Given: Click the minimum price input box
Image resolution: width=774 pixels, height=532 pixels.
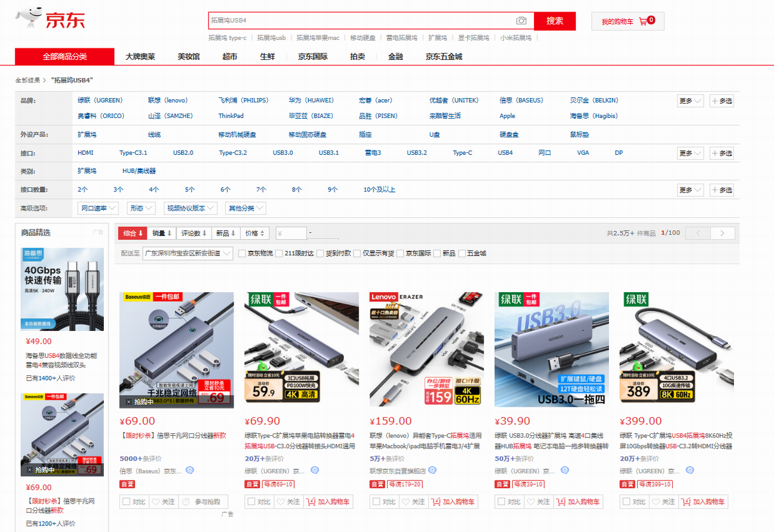Looking at the screenshot, I should pos(291,233).
